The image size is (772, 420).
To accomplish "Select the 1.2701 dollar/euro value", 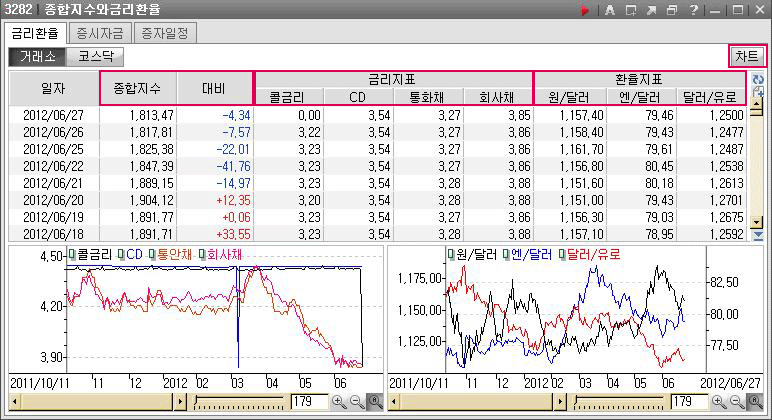I will [727, 200].
